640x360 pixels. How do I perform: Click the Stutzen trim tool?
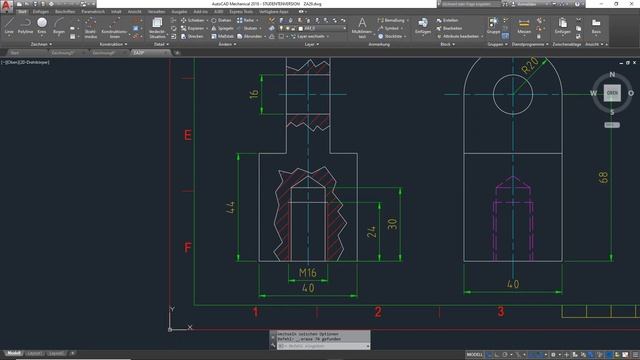[x=247, y=28]
